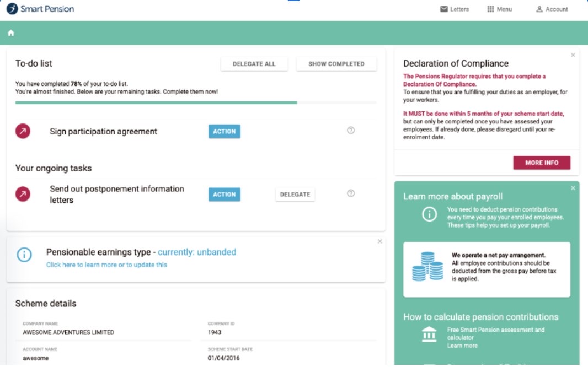Image resolution: width=588 pixels, height=367 pixels.
Task: Open the Menu item in top navigation
Action: pyautogui.click(x=500, y=9)
